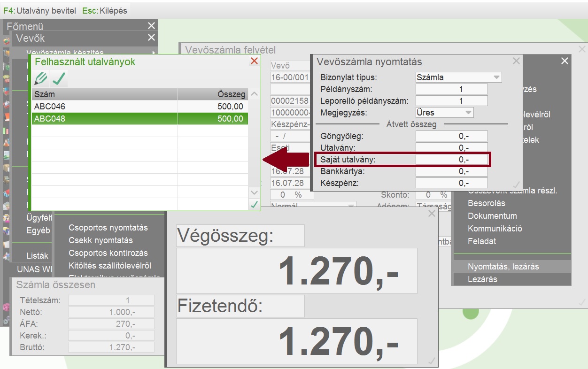Click the Készpénz amount field in print dialog
Image resolution: width=588 pixels, height=369 pixels.
[x=451, y=183]
